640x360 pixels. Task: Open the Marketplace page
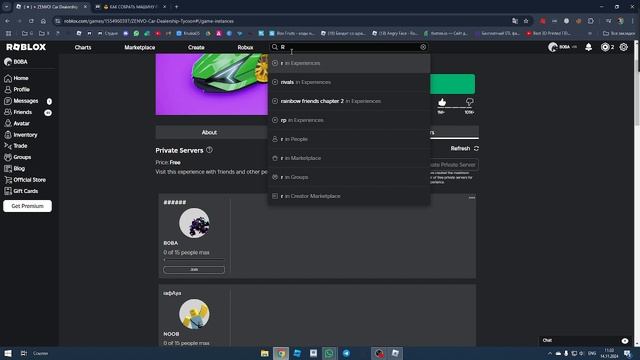pos(140,47)
